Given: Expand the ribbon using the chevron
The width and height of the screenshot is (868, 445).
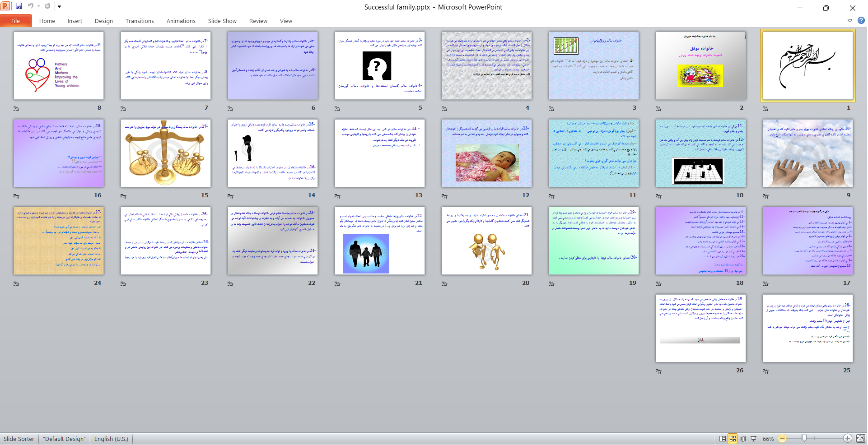Looking at the screenshot, I should click(849, 21).
